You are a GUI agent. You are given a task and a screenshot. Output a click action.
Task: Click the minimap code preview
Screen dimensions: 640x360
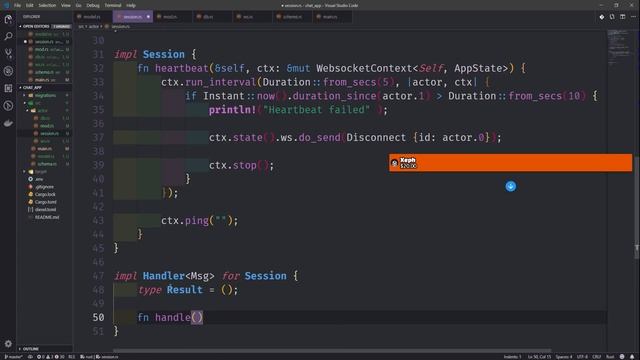(620, 48)
